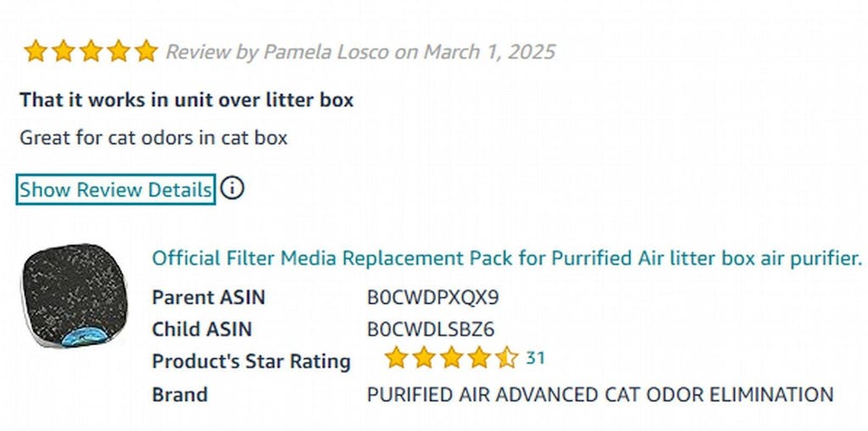Click the third star of the review rating
This screenshot has height=431, width=868.
pyautogui.click(x=91, y=52)
